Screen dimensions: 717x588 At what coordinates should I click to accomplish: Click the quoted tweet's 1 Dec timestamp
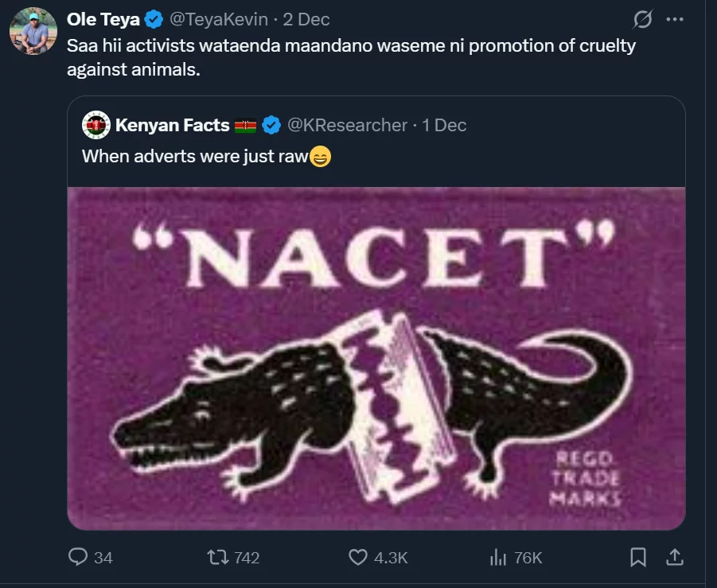click(444, 125)
